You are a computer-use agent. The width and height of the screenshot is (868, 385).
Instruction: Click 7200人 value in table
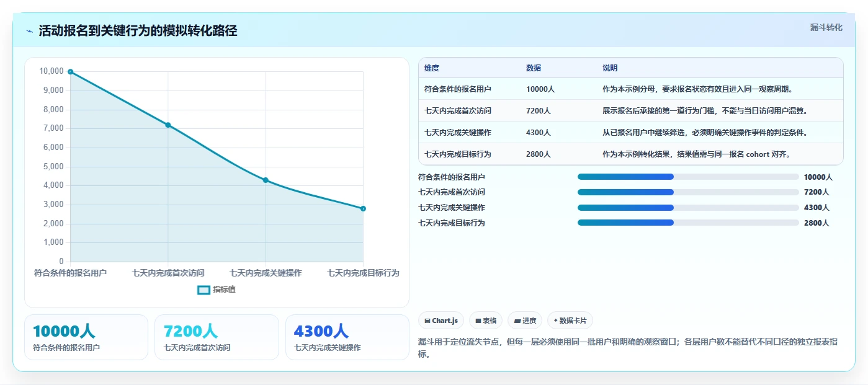coord(539,111)
